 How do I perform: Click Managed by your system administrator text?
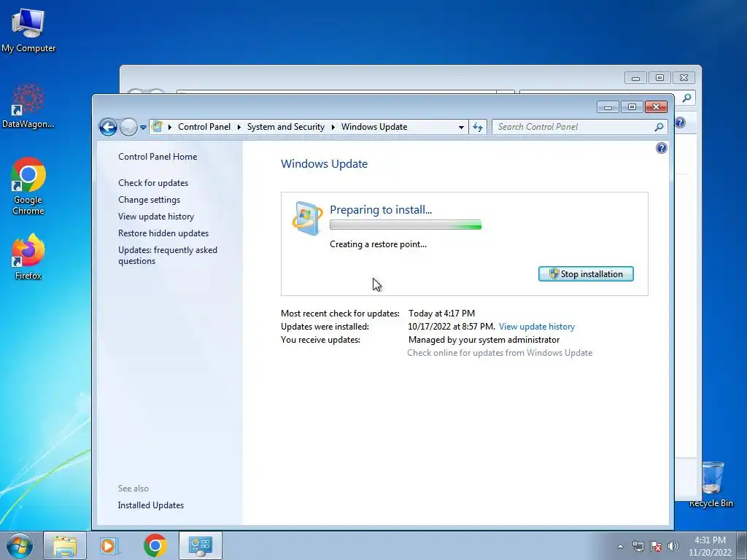(484, 340)
